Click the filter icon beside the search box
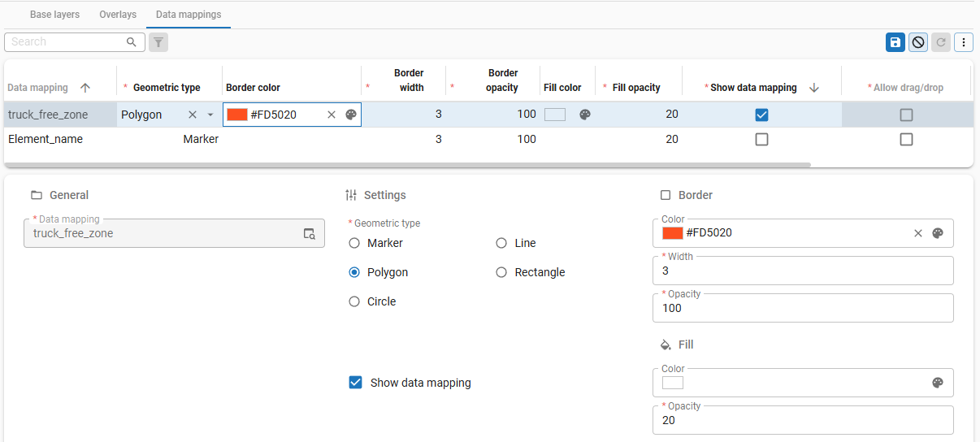This screenshot has width=980, height=442. (158, 42)
